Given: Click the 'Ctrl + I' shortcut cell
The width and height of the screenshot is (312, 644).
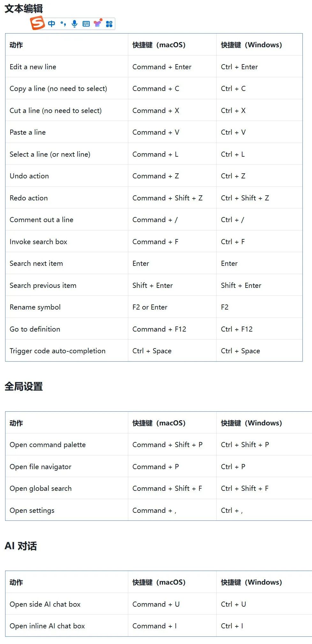Looking at the screenshot, I should click(232, 626).
